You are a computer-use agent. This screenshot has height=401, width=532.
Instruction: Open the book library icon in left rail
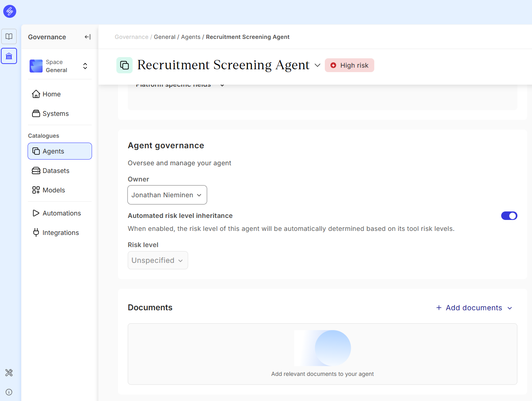(x=9, y=36)
